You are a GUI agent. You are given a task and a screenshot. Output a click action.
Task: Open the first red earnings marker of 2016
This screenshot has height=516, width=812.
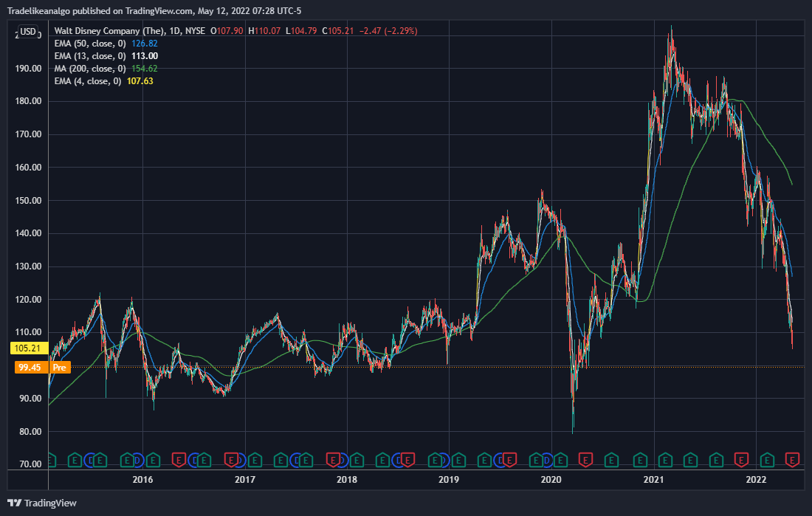[179, 460]
